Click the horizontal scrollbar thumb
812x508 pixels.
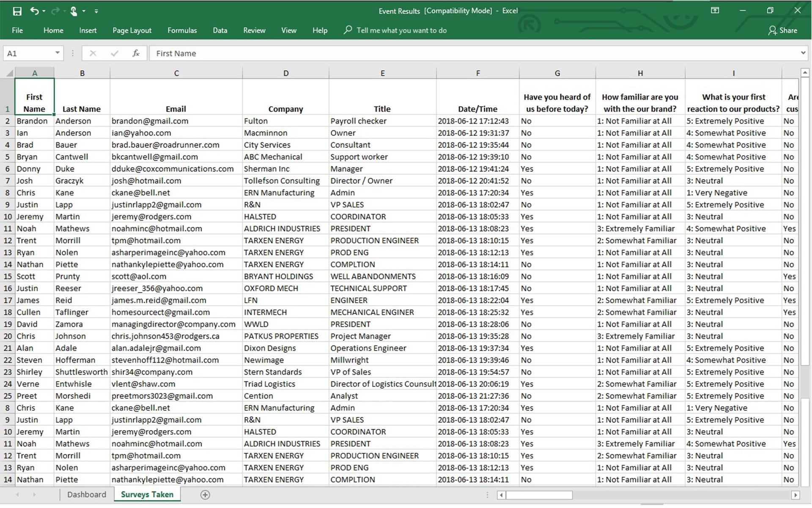(x=539, y=495)
